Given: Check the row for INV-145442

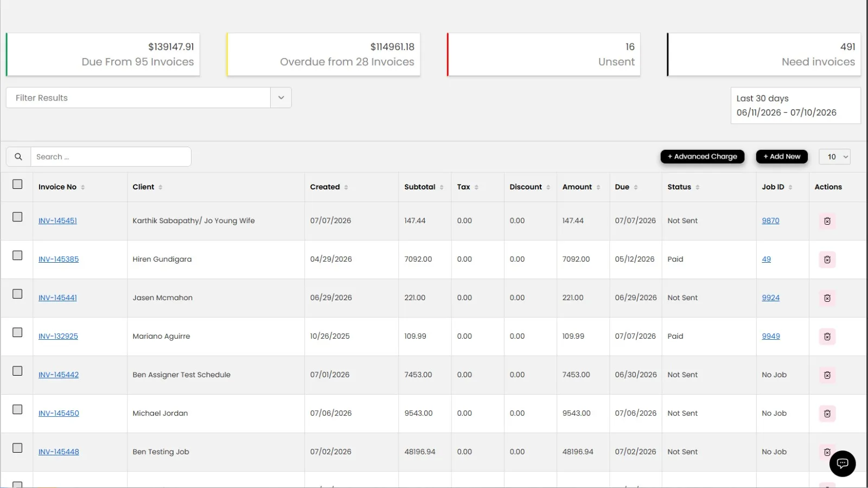Looking at the screenshot, I should pos(17,371).
